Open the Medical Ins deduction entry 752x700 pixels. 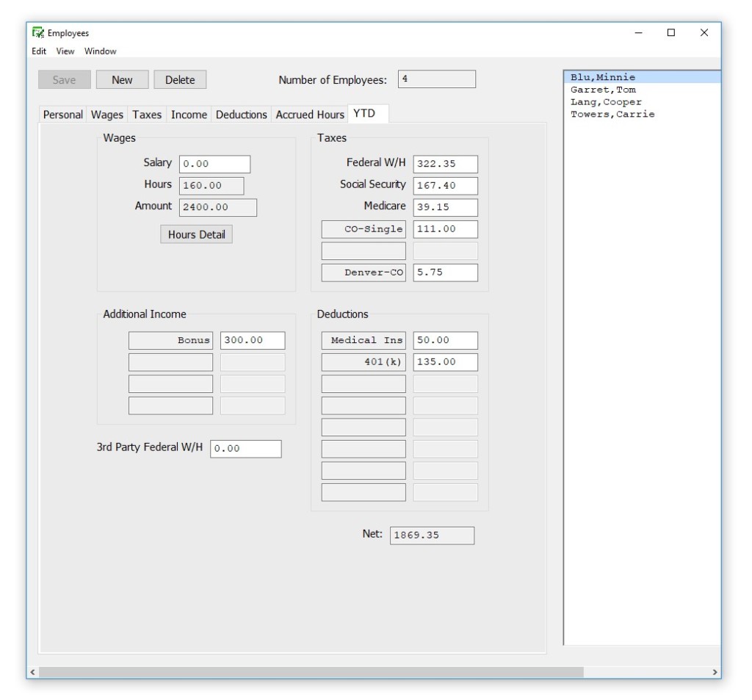tap(364, 340)
